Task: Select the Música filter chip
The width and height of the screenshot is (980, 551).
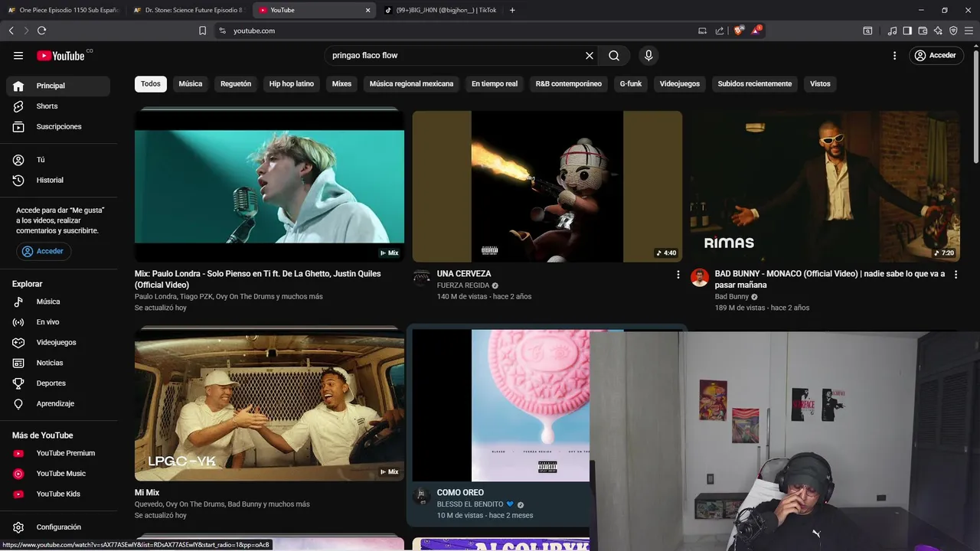Action: [191, 83]
